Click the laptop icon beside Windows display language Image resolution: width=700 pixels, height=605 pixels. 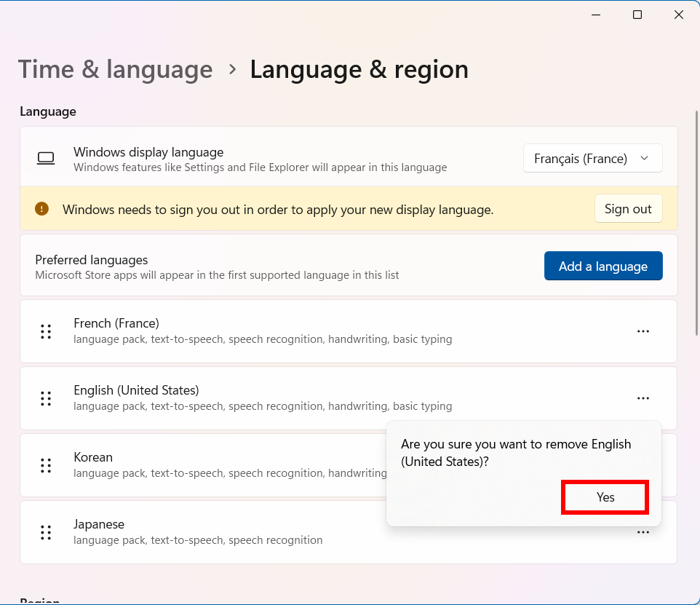[46, 159]
